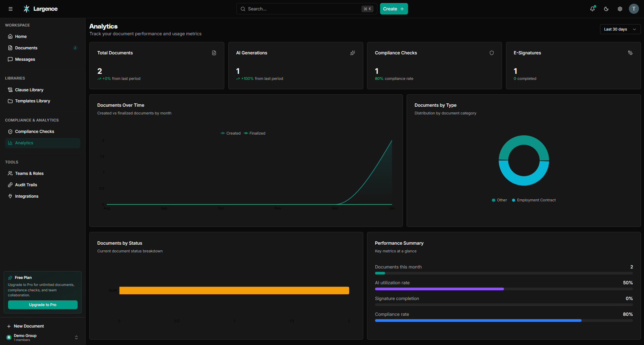
Task: Click the Total Documents card icon
Action: [214, 53]
